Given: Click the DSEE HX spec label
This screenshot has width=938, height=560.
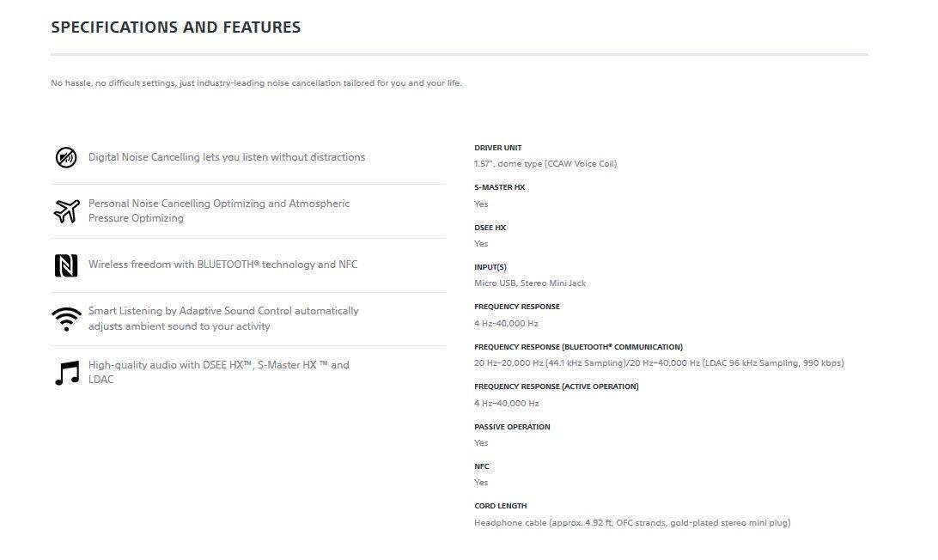Looking at the screenshot, I should [490, 228].
